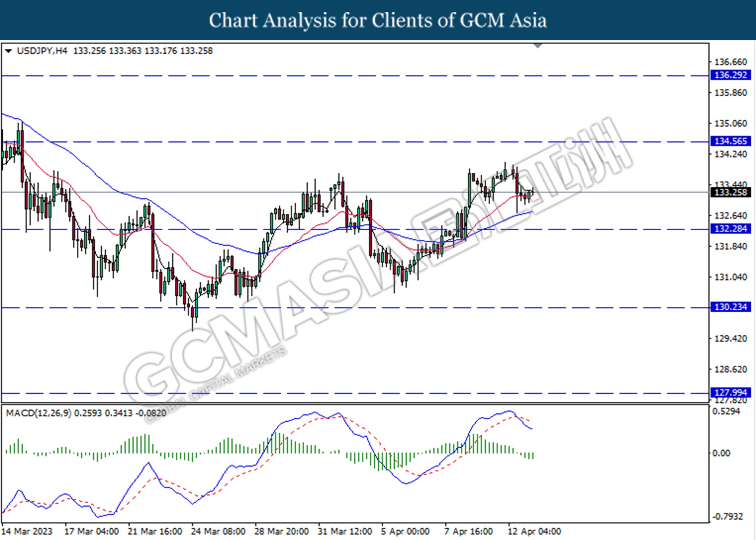Click the MACD values 0.2593 0.3413 -0.0820
The height and width of the screenshot is (540, 756).
120,413
